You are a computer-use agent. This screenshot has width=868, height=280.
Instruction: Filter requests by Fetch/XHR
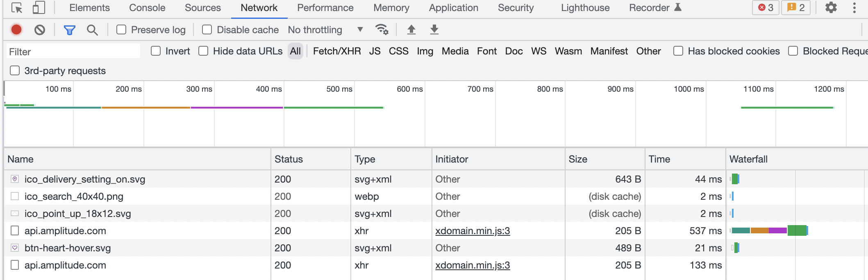click(x=336, y=51)
